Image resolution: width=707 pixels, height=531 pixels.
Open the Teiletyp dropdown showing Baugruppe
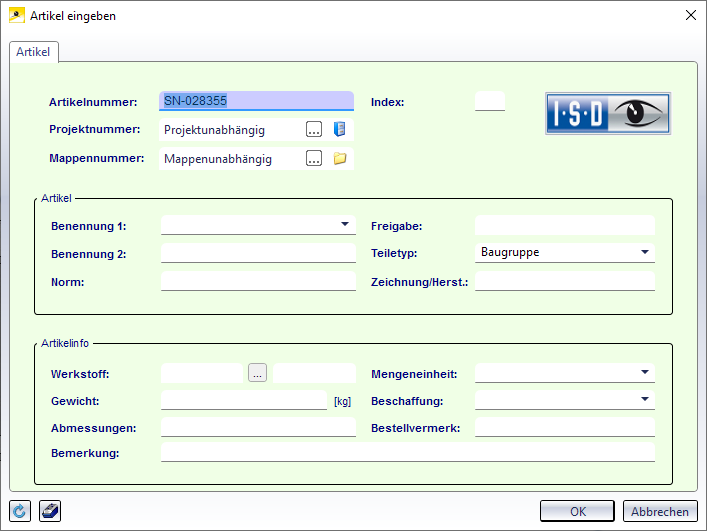tap(644, 252)
